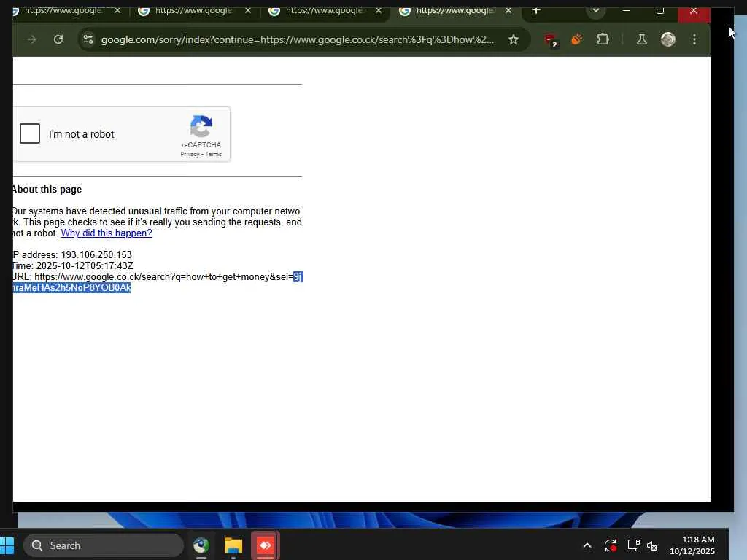Open the red AnyDesk taskbar app
The width and height of the screenshot is (747, 560).
pos(266,545)
